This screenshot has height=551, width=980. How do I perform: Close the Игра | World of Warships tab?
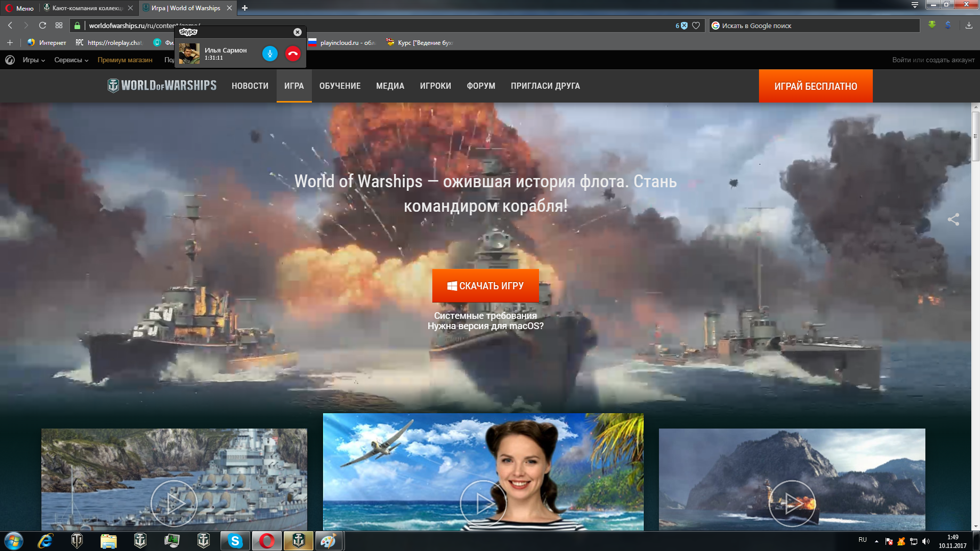tap(229, 8)
